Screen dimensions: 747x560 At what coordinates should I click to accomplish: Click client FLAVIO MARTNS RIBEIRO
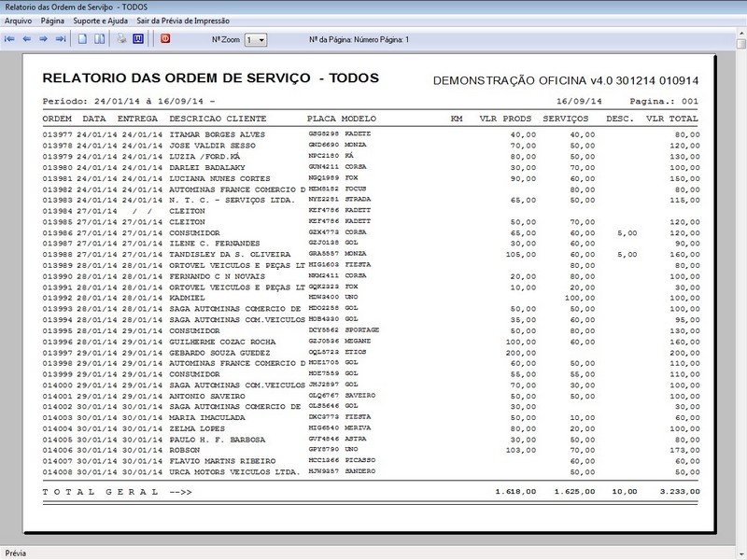pos(222,461)
